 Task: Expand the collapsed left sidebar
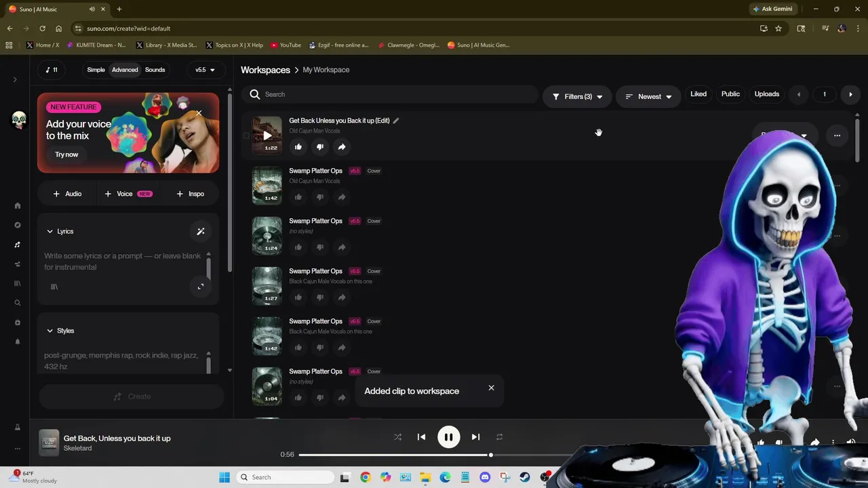pyautogui.click(x=15, y=79)
